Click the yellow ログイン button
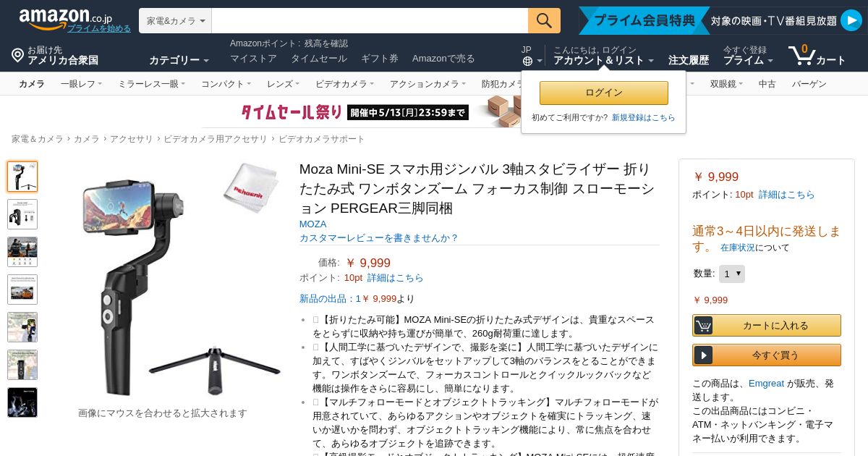Image resolution: width=868 pixels, height=456 pixels. [604, 93]
